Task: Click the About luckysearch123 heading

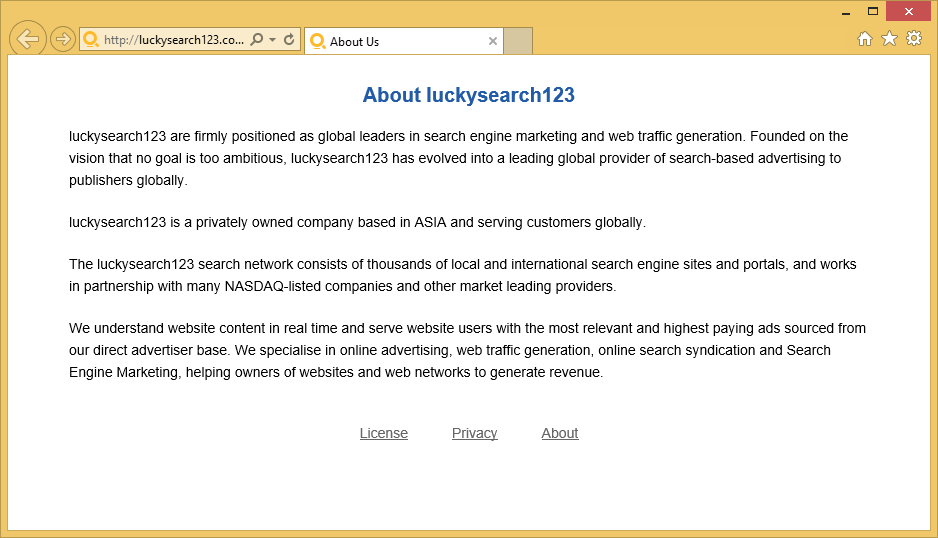Action: 468,95
